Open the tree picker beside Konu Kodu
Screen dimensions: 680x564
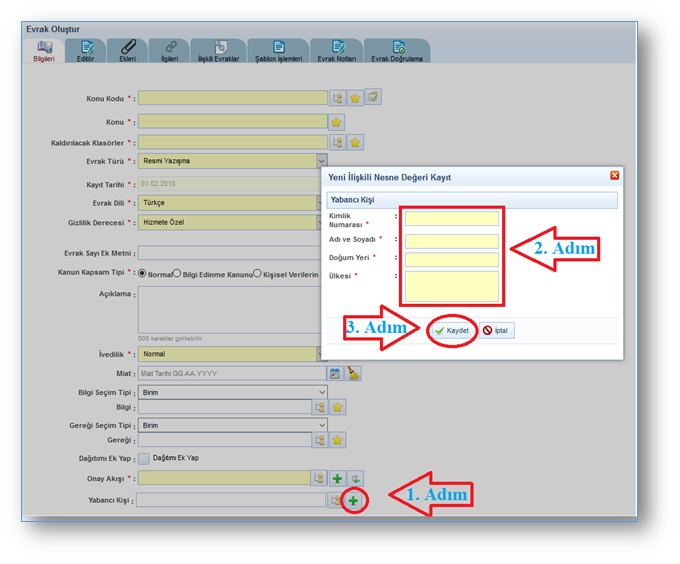[337, 98]
